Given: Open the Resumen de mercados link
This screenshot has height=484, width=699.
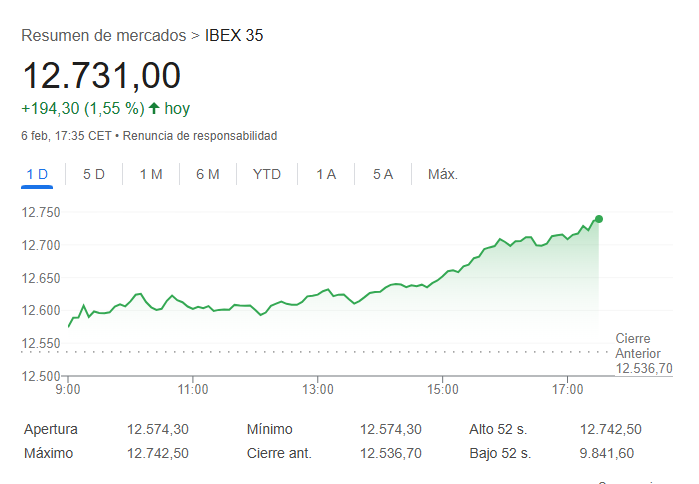Looking at the screenshot, I should point(104,36).
